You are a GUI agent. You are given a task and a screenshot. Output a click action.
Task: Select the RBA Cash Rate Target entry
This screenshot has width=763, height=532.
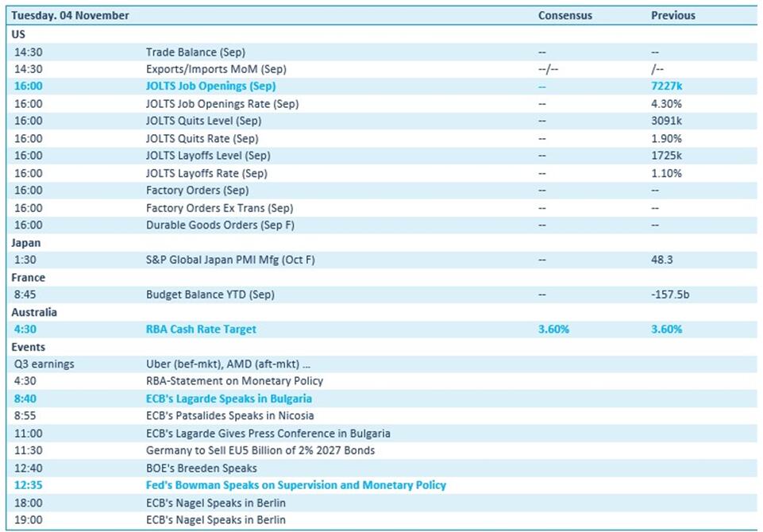tap(201, 330)
